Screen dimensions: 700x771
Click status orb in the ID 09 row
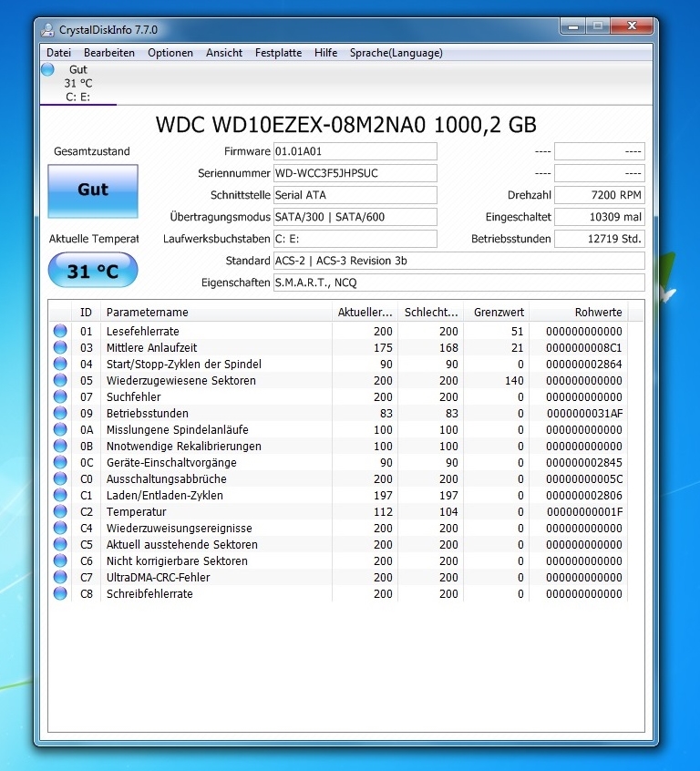(60, 413)
